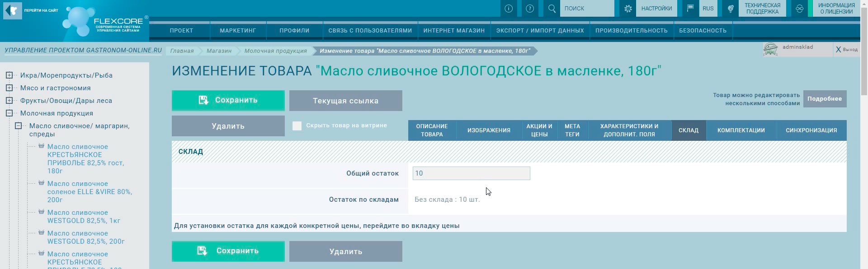Click the ПЕРЕЙТИ НА САЙТ link

41,10
